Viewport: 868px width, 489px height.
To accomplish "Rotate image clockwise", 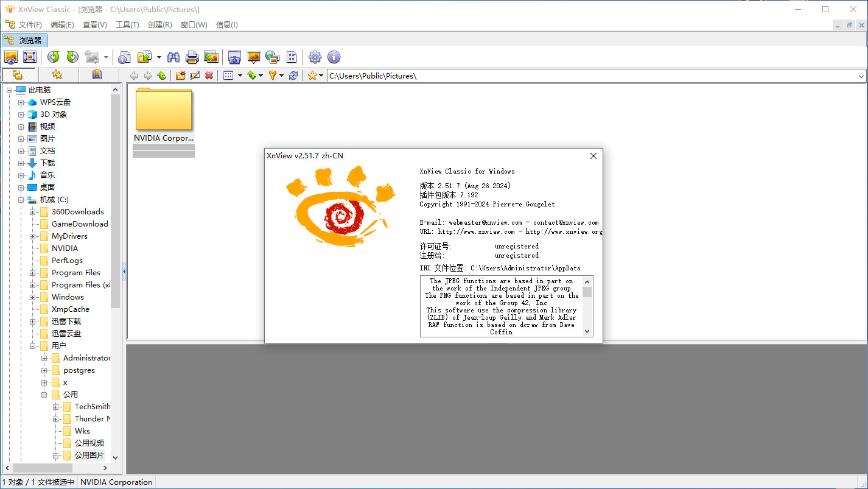I will [72, 57].
